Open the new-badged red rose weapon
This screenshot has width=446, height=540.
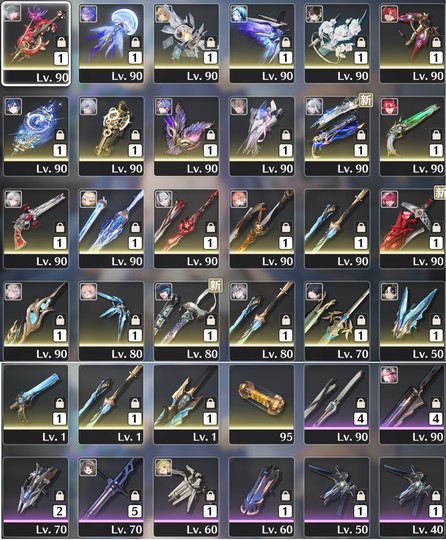tap(412, 228)
